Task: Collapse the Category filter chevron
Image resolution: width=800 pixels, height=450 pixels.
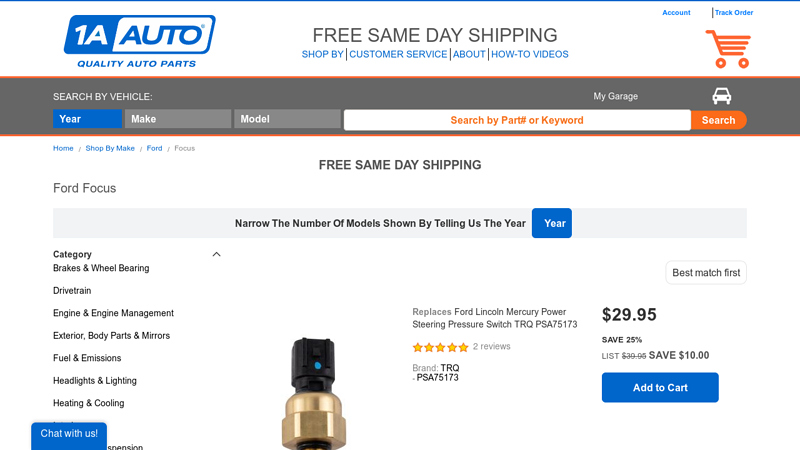Action: [216, 254]
